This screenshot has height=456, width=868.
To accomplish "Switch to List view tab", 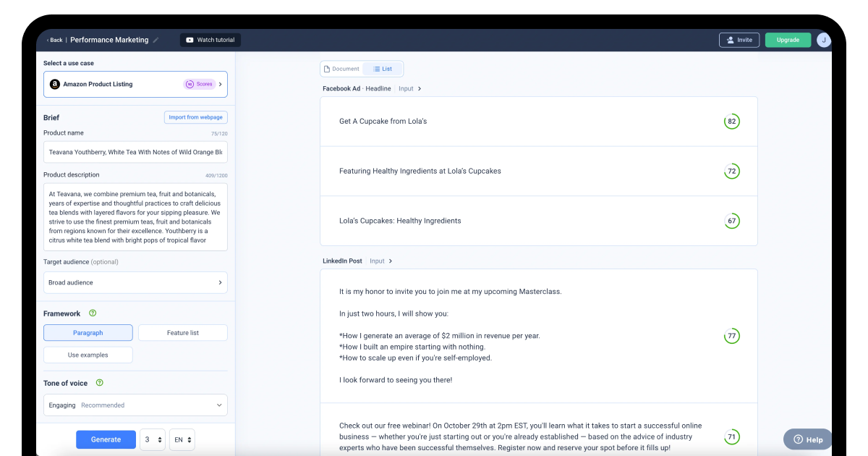I will coord(383,69).
